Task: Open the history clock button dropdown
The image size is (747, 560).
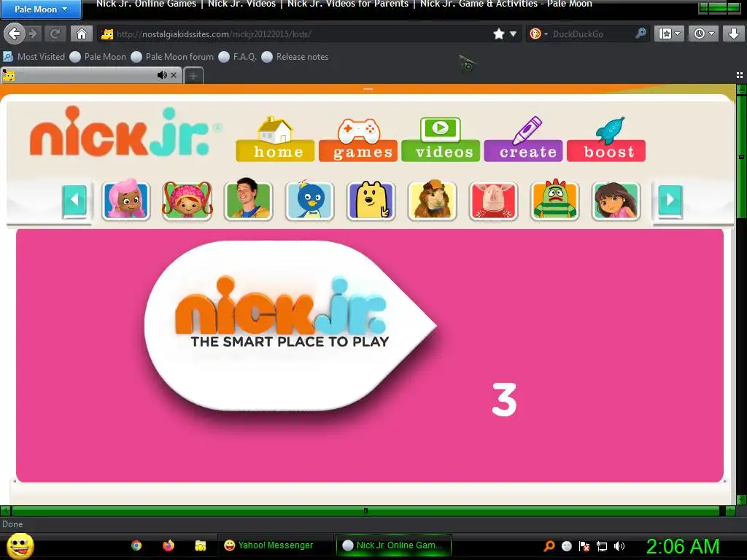Action: click(704, 34)
